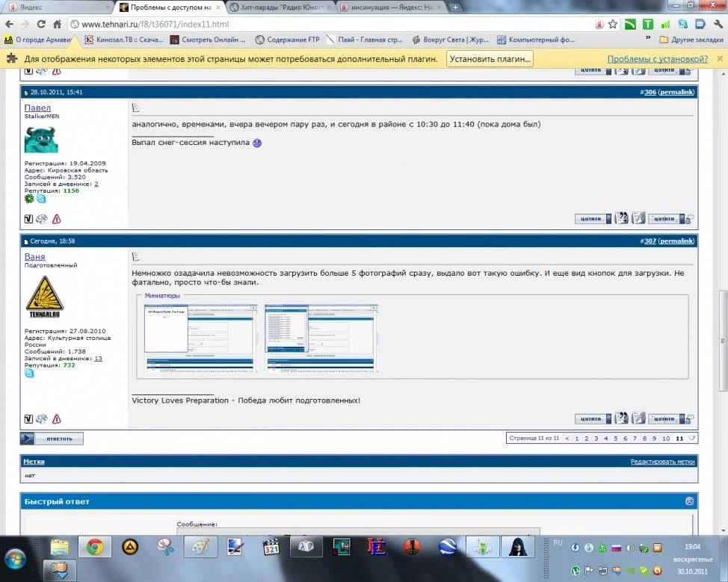Open the green T extension icon
The height and width of the screenshot is (582, 728).
pos(648,24)
